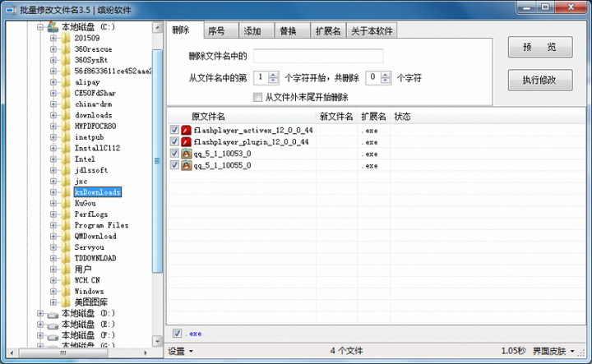Click the 删除文件名中的 text input field
The height and width of the screenshot is (364, 592).
tap(318, 56)
